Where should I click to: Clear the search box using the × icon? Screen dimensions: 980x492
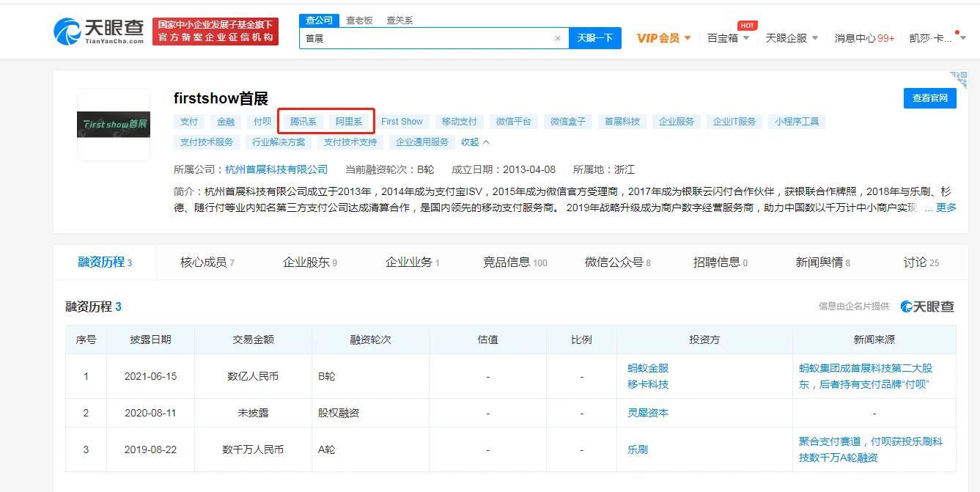click(x=558, y=37)
